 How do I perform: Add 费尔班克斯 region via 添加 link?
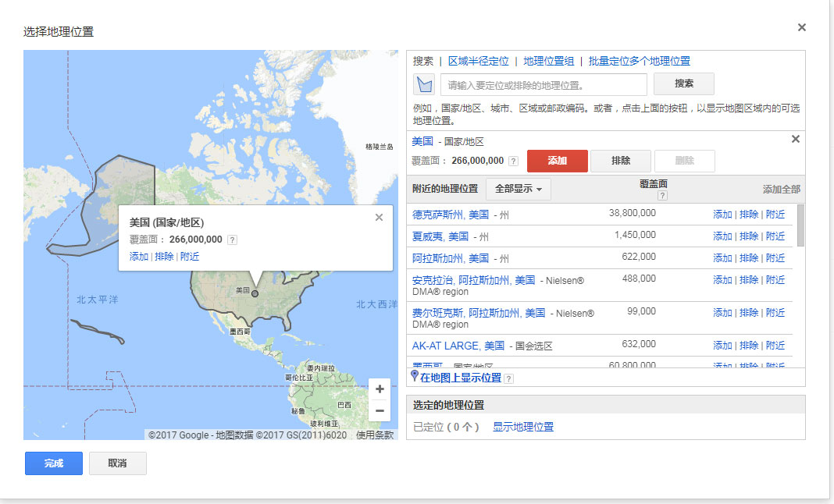point(722,313)
